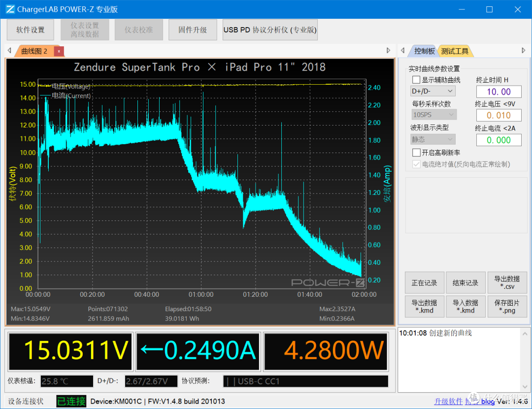The image size is (532, 409).
Task: Switch to the 控制板 tab
Action: (x=424, y=51)
